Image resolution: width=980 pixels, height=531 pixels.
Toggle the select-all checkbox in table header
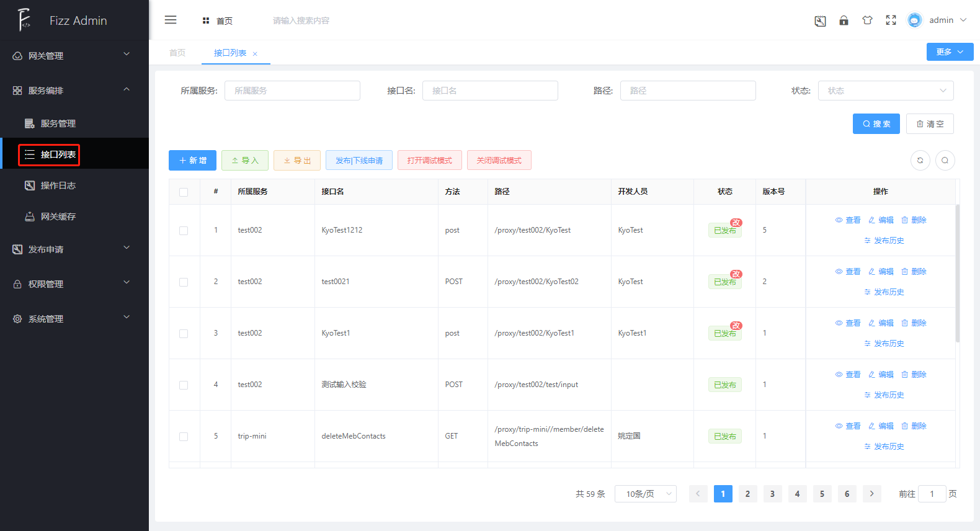(184, 192)
